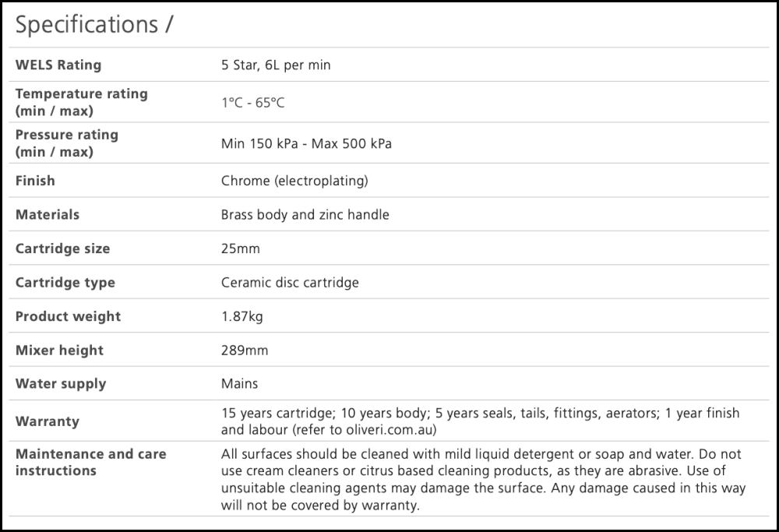Screen dimensions: 779x532
Task: Click the Materials row label
Action: [48, 214]
